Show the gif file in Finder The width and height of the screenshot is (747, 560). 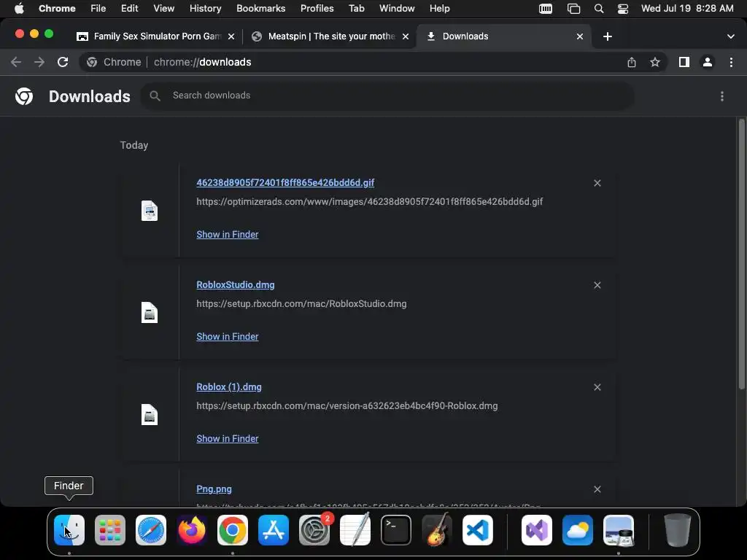[228, 234]
